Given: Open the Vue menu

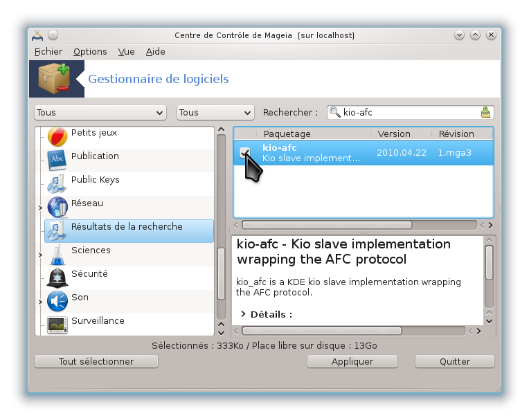Looking at the screenshot, I should pyautogui.click(x=126, y=52).
